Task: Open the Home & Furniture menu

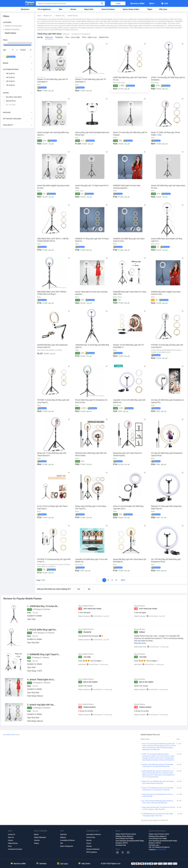Action: pos(108,9)
